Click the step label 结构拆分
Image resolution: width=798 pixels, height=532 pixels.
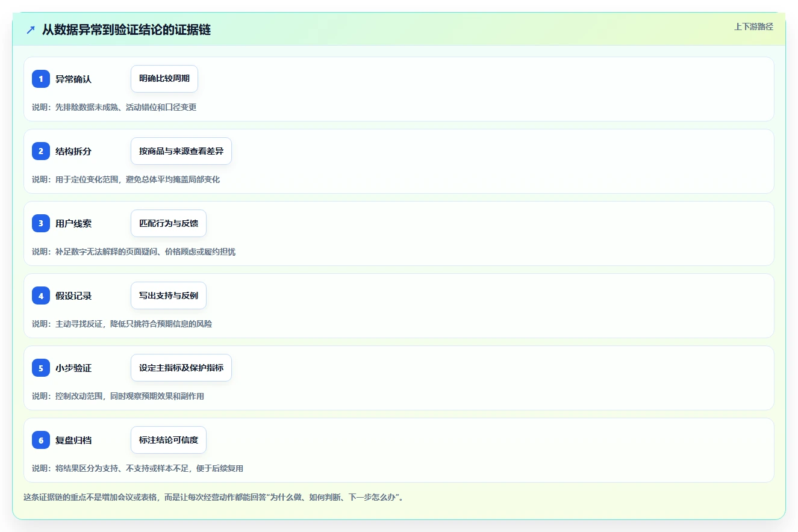tap(73, 151)
